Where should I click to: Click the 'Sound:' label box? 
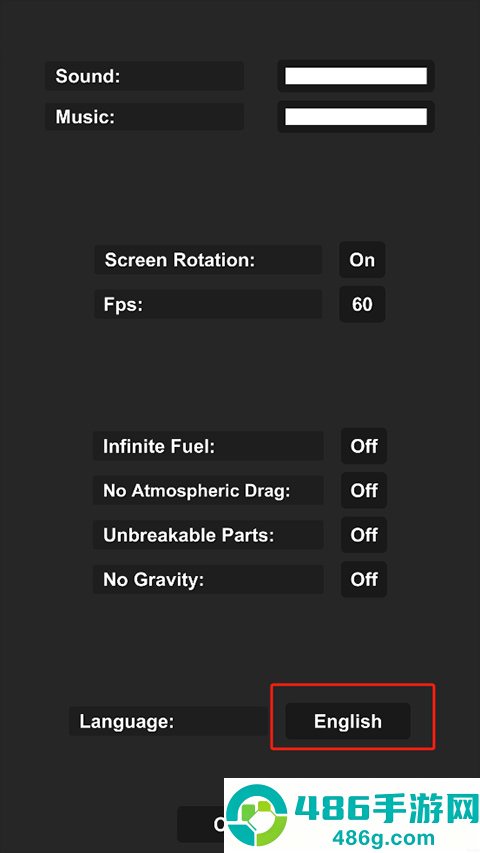click(144, 76)
